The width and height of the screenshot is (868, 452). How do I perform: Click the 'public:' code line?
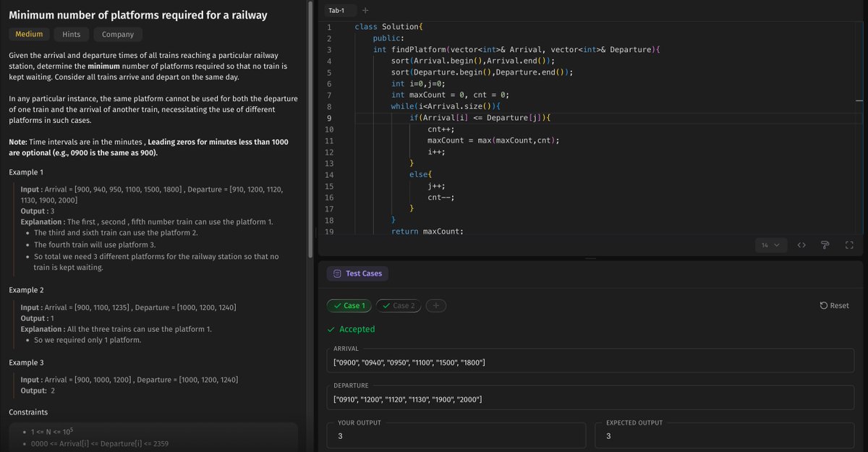[x=388, y=38]
